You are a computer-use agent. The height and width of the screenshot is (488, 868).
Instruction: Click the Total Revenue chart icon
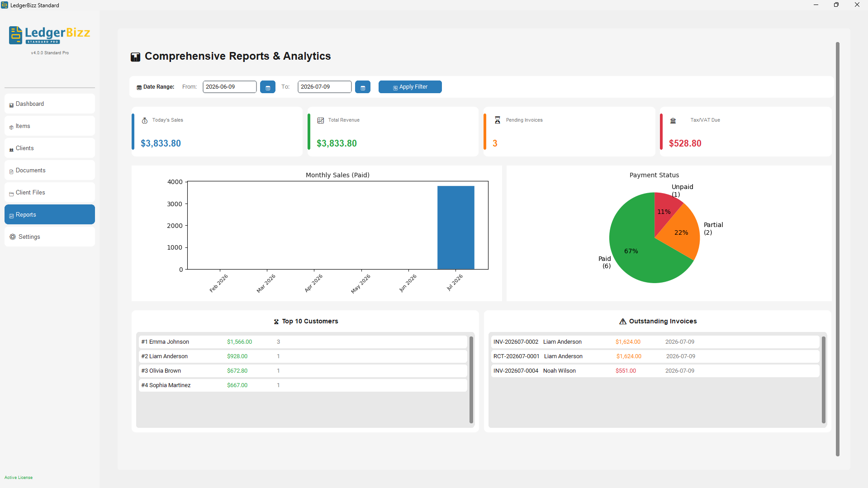click(x=321, y=120)
